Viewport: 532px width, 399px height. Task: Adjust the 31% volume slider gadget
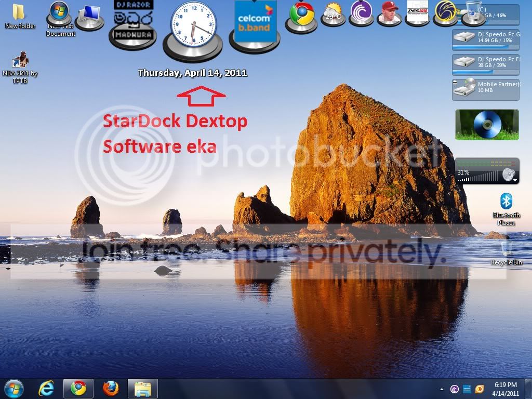point(480,176)
